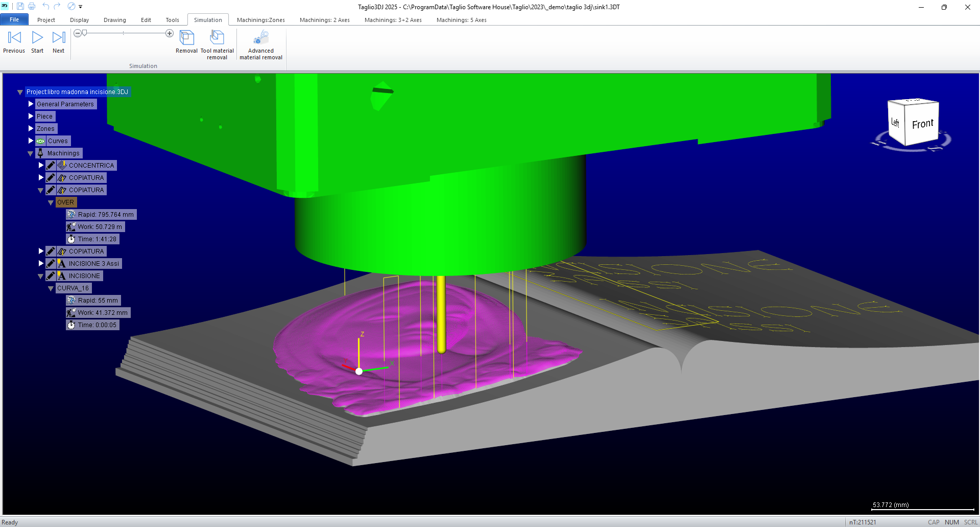Screen dimensions: 980x527
Task: Click the Save icon in quick access toolbar
Action: coord(20,7)
